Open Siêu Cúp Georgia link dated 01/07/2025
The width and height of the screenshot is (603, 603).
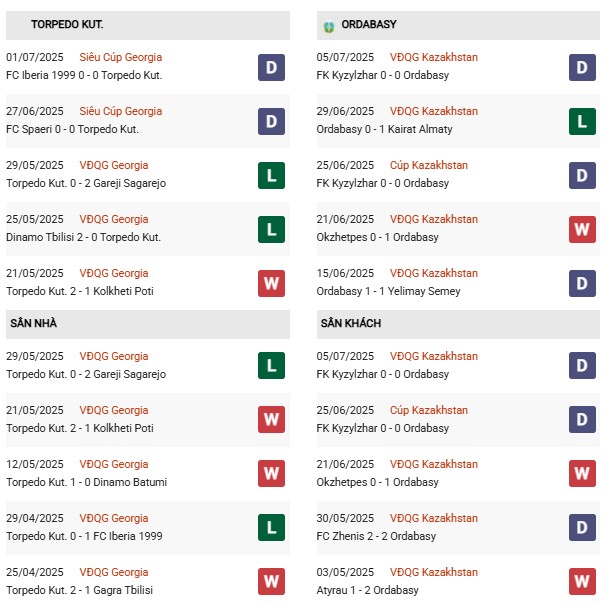[x=120, y=58]
